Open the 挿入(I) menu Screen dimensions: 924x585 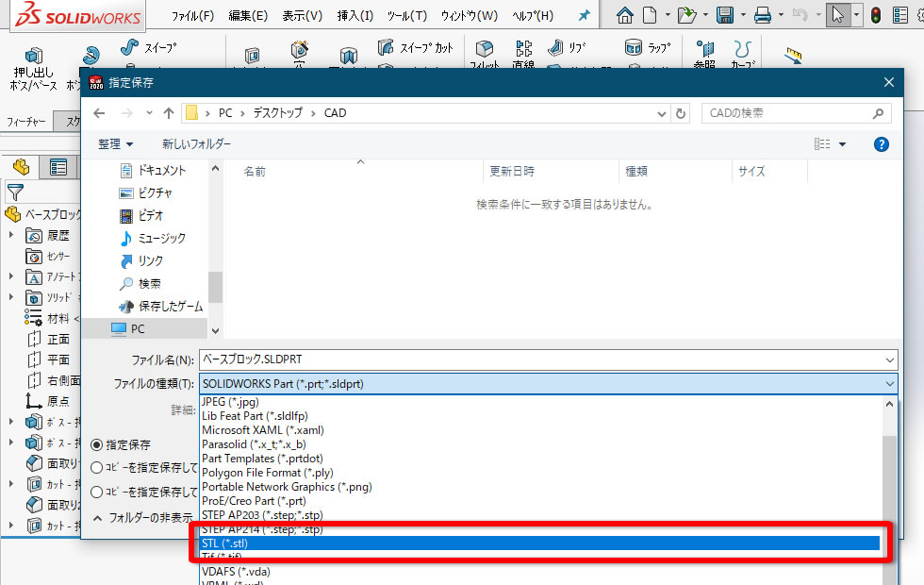tap(355, 16)
